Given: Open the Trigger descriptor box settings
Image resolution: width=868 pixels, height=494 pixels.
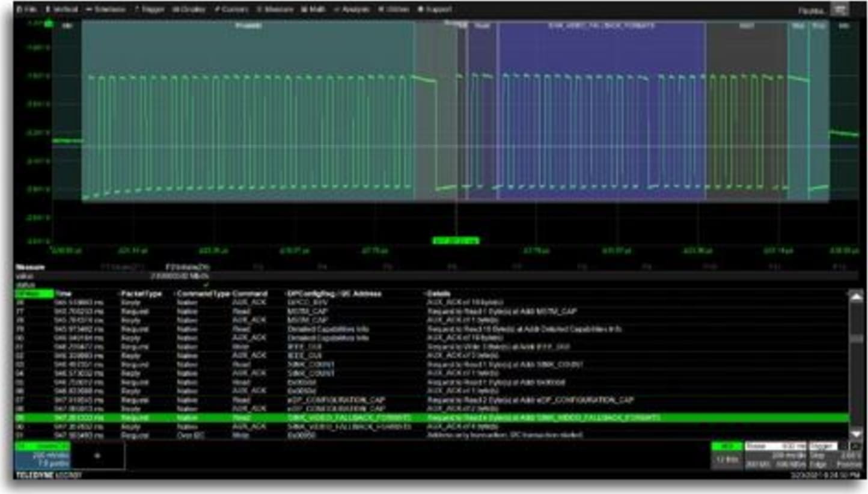Looking at the screenshot, I should click(836, 456).
